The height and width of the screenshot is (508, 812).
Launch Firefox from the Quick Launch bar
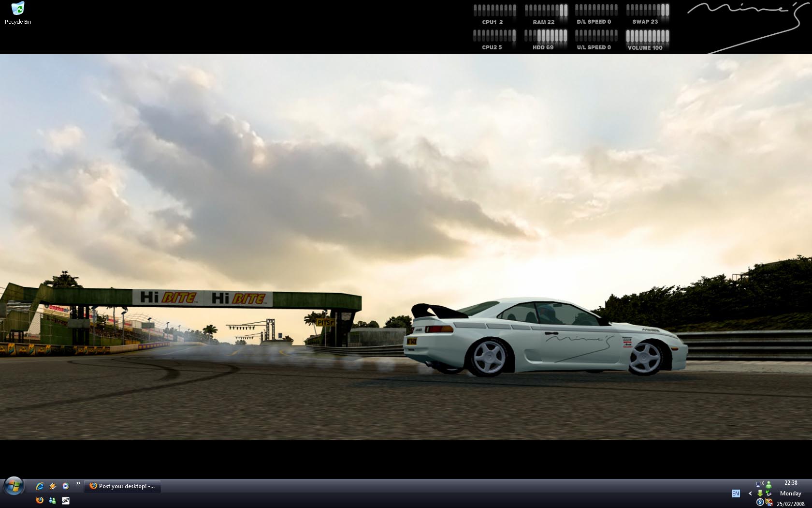point(40,500)
